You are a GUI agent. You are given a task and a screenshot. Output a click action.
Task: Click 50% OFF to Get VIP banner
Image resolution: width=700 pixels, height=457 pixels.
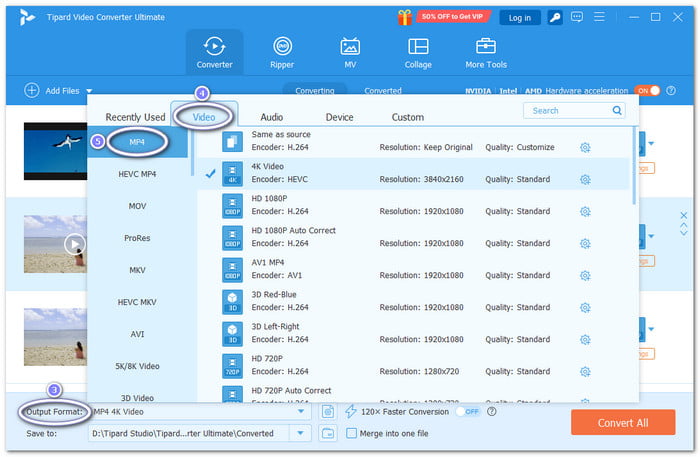tap(452, 17)
